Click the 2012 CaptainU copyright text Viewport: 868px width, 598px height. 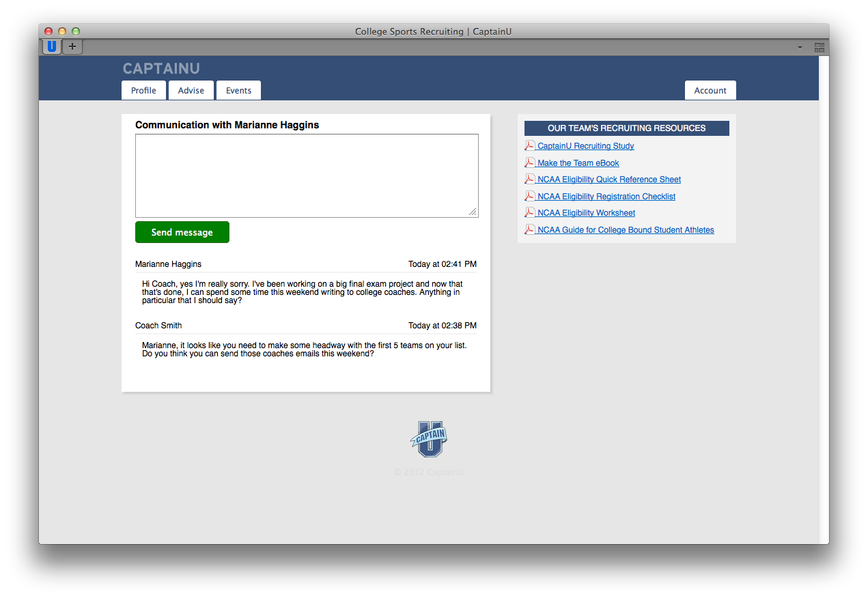coord(429,472)
